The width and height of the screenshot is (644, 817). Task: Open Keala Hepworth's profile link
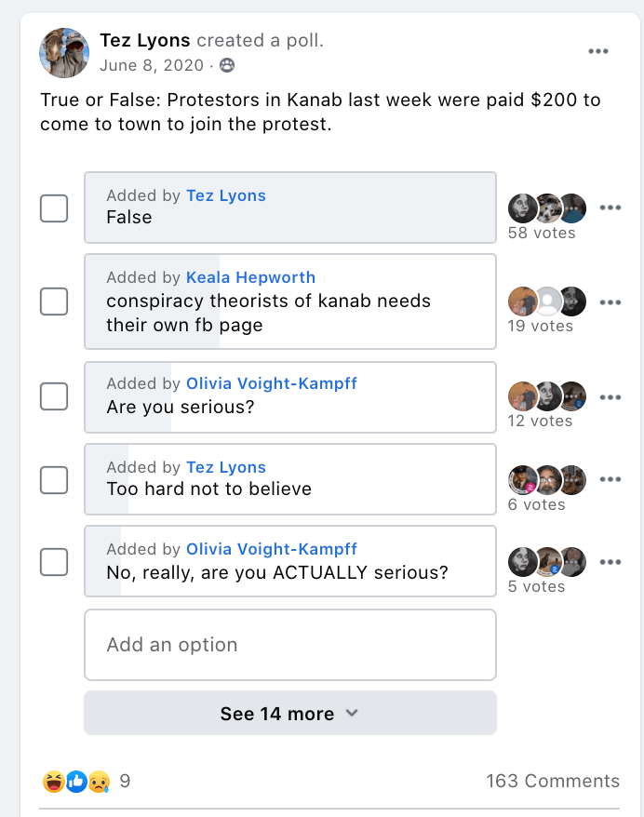point(250,277)
